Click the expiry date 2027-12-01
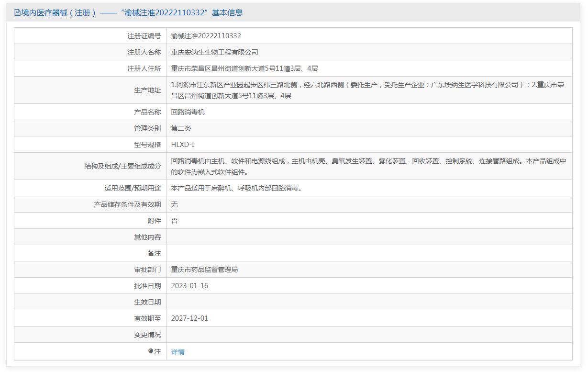 coord(189,318)
